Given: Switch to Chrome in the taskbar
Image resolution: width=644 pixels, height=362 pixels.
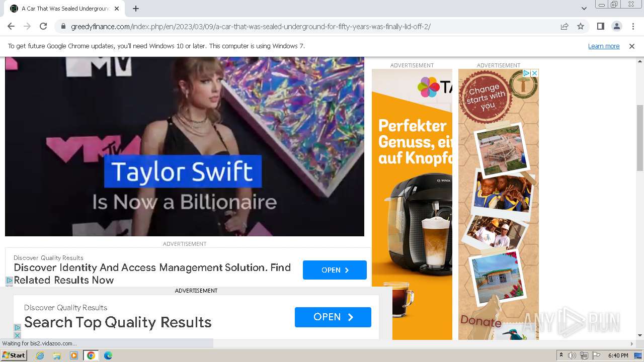Looking at the screenshot, I should tap(91, 355).
